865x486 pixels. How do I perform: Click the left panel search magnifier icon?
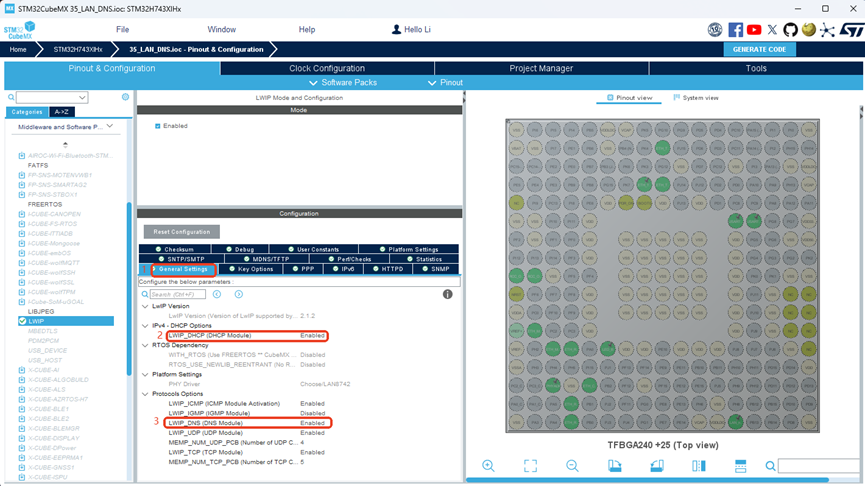coord(11,98)
